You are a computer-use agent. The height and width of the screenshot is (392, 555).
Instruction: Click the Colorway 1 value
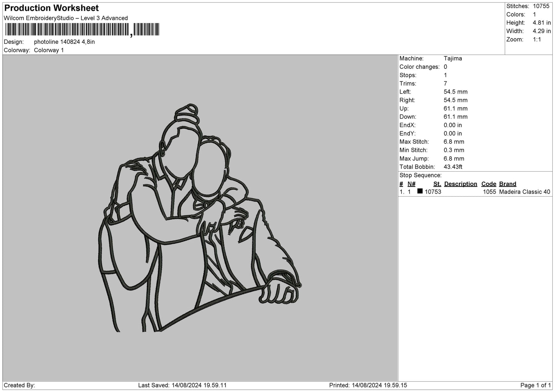pos(49,50)
